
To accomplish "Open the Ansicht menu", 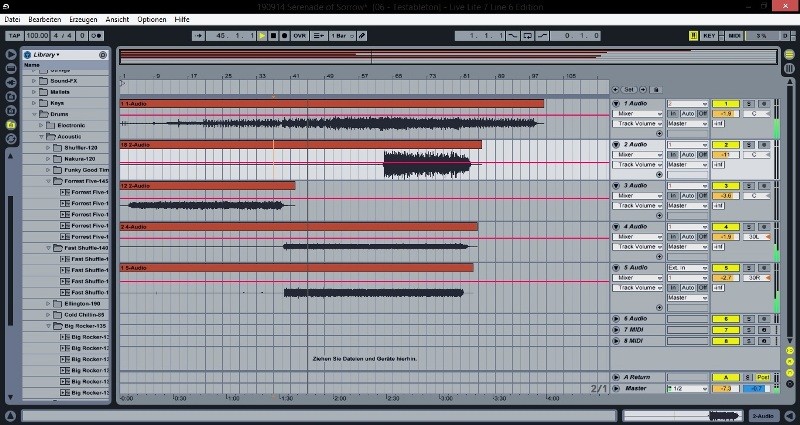I will click(x=117, y=19).
